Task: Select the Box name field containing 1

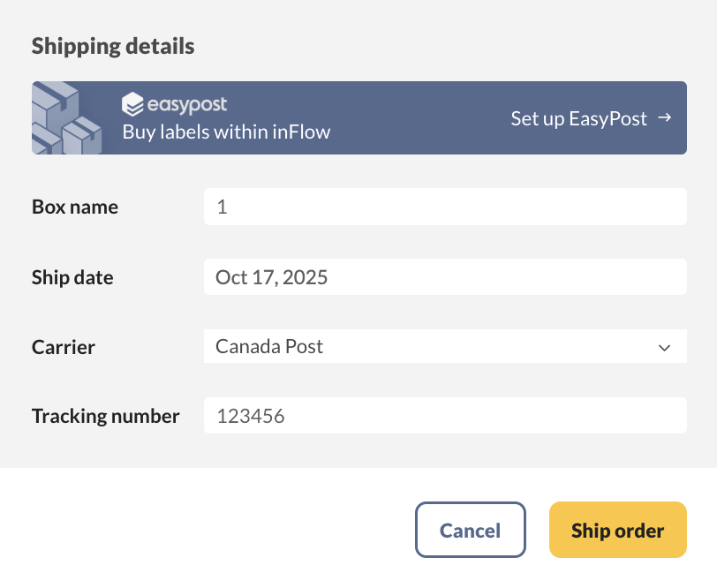Action: (445, 206)
